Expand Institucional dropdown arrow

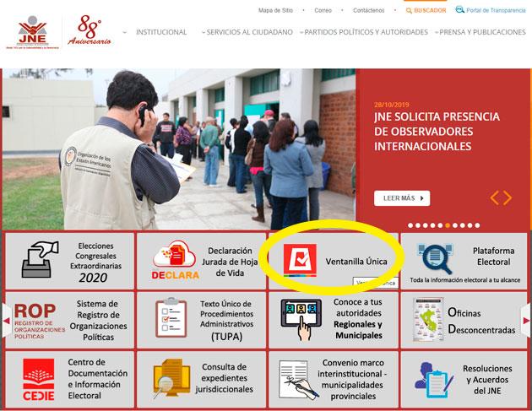(125, 33)
